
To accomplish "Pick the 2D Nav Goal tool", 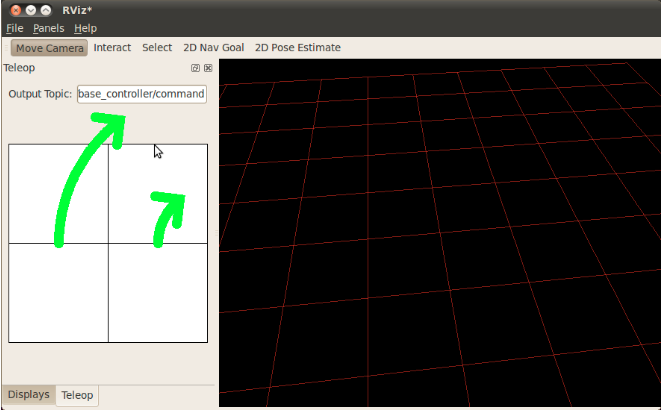I will [213, 47].
